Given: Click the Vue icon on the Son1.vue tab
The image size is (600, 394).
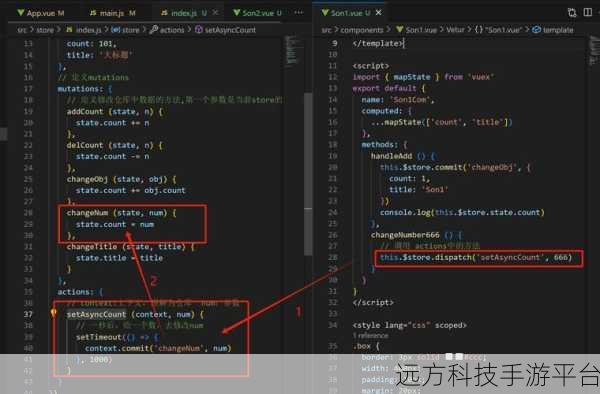Looking at the screenshot, I should [x=325, y=13].
